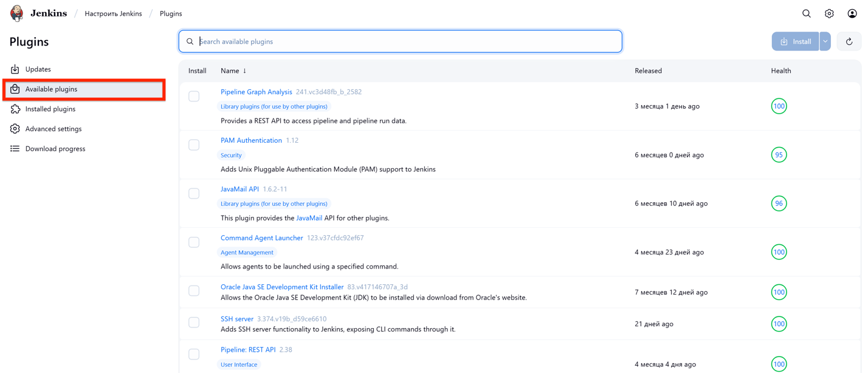Open the user account icon
Viewport: 868px width, 373px height.
(852, 13)
